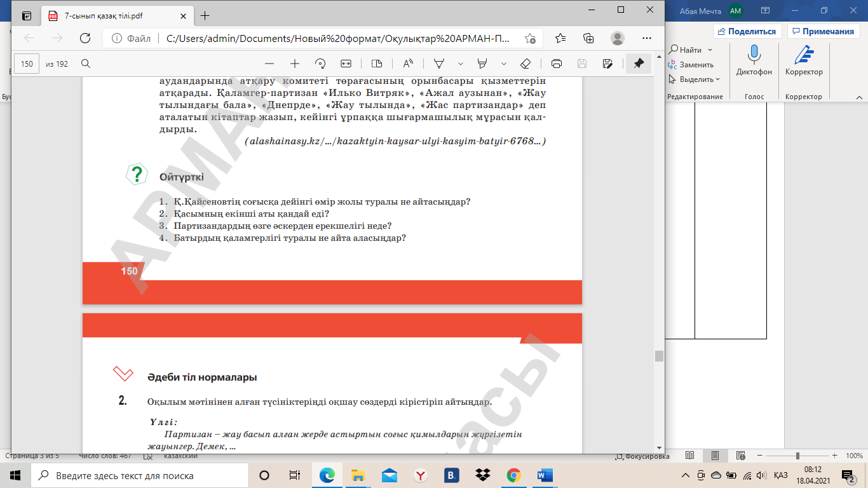The image size is (868, 488).
Task: Click Word zoom in plus button
Action: click(x=835, y=456)
